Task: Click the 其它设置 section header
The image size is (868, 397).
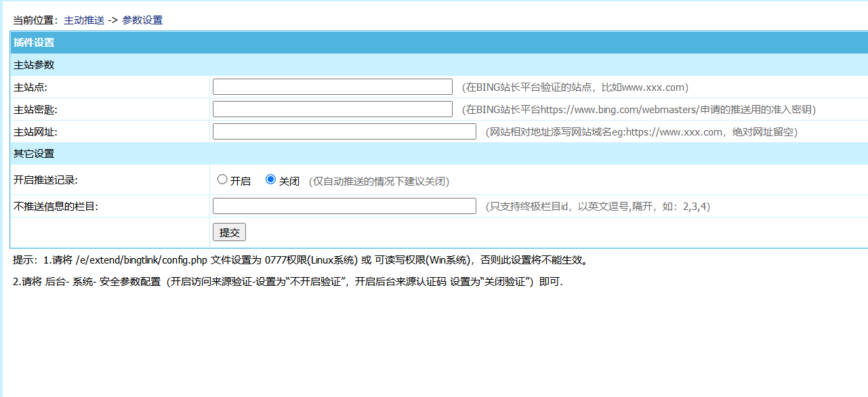Action: pos(30,154)
